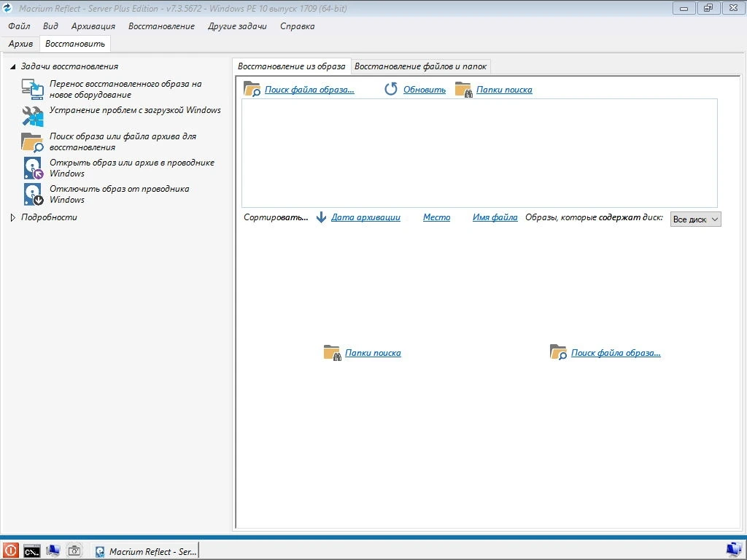The width and height of the screenshot is (747, 560).
Task: Sort by 'Имя файла'
Action: pos(495,217)
